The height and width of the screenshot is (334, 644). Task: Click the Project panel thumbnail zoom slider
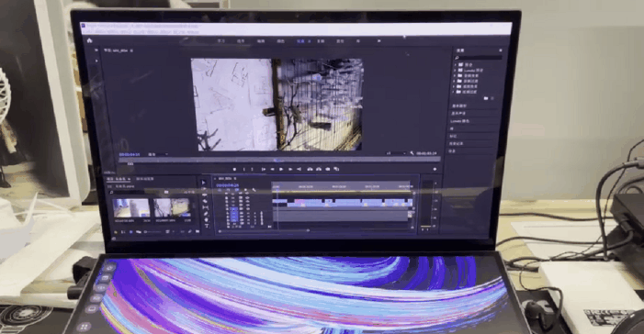pos(153,232)
